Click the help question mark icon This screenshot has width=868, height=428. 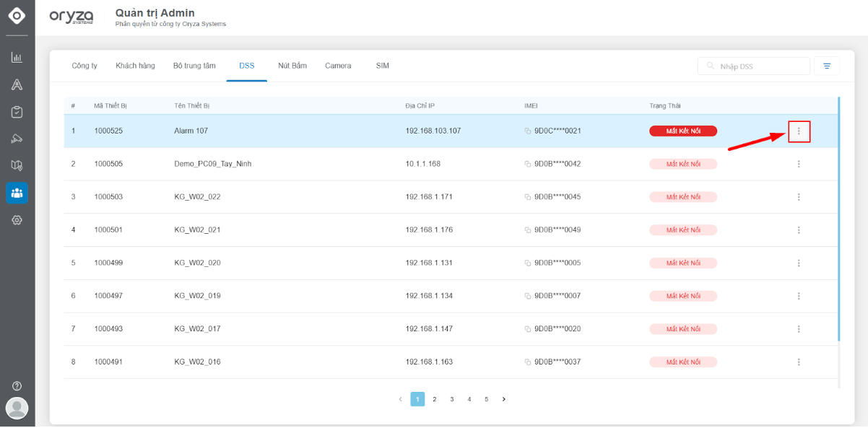(x=17, y=386)
